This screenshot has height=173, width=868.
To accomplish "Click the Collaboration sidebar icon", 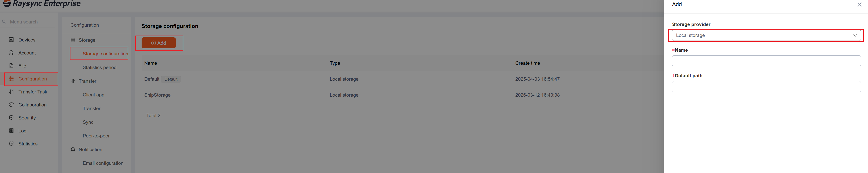I will click(11, 105).
